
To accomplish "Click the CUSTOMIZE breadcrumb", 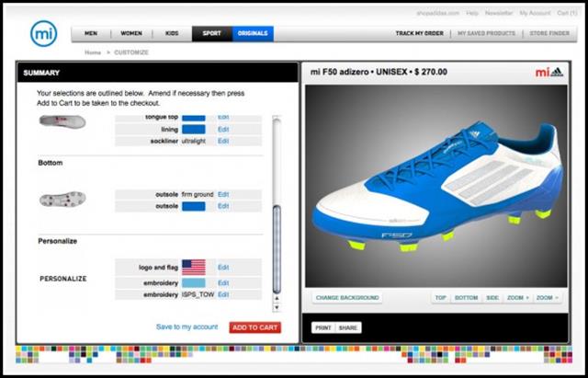I will pos(131,52).
